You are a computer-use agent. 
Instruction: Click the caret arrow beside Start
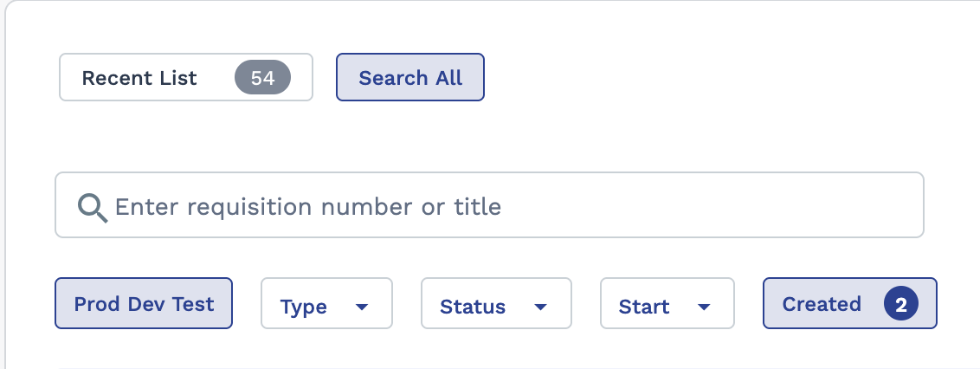(x=704, y=307)
